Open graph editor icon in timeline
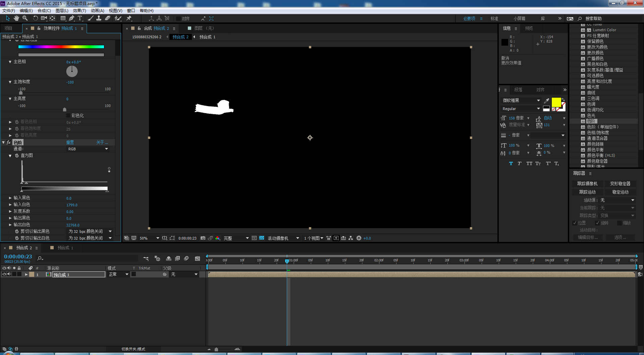The width and height of the screenshot is (644, 355). tap(198, 258)
